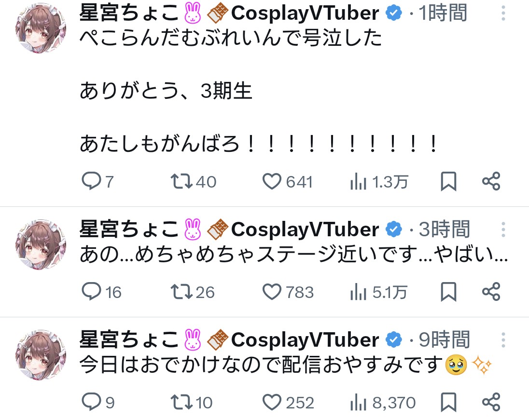
Task: Like the tweet with 641 likes
Action: pos(272,181)
